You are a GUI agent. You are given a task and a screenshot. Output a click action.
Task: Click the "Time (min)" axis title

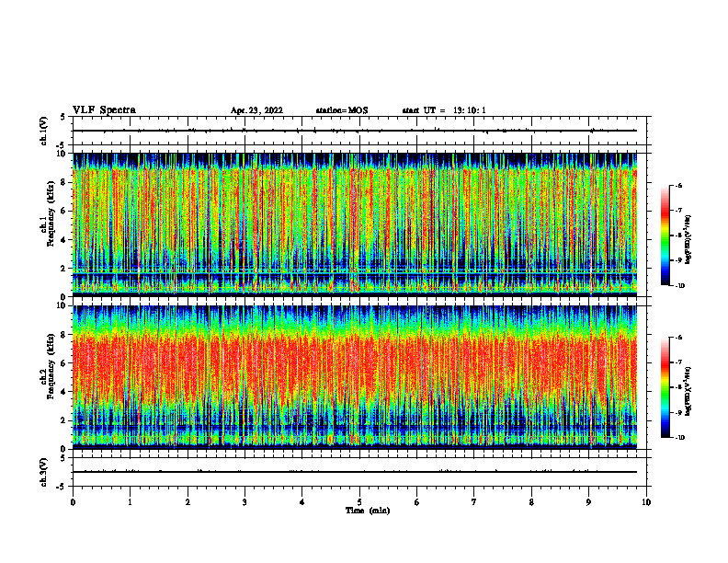point(368,511)
